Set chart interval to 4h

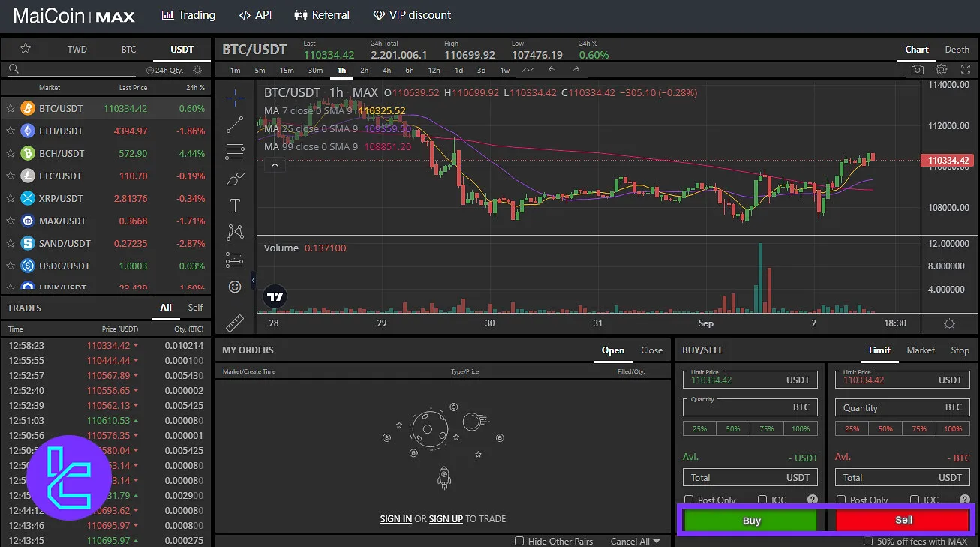pyautogui.click(x=386, y=70)
